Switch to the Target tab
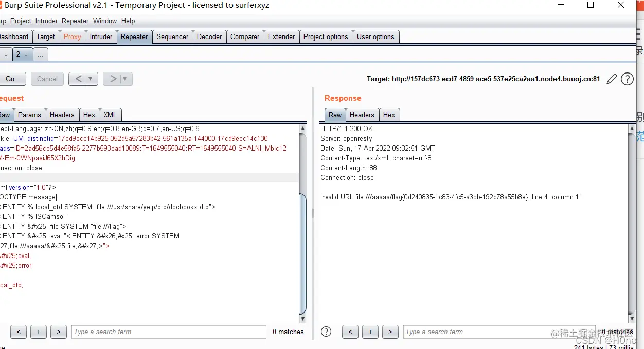Image resolution: width=644 pixels, height=349 pixels. (x=45, y=36)
